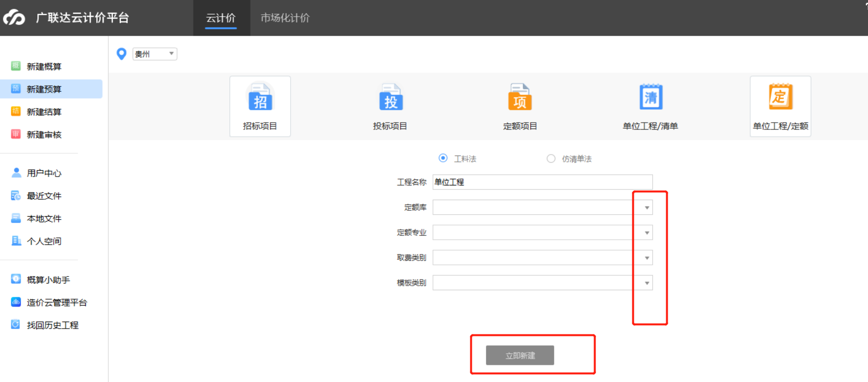Open 新建预算 in the sidebar

tap(52, 89)
